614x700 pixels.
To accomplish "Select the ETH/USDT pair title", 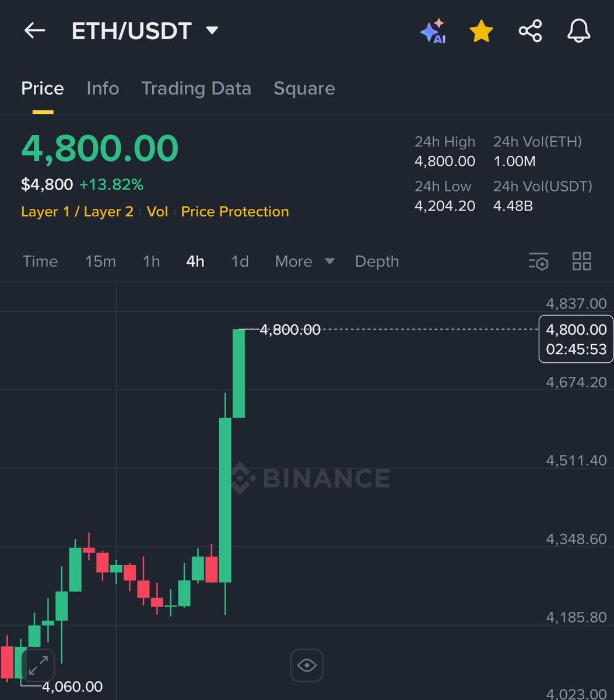I will (131, 31).
